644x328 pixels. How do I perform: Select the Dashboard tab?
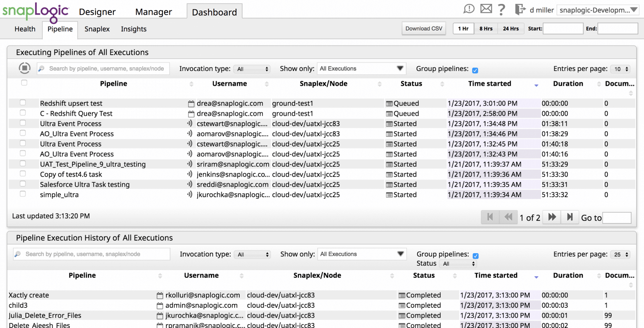(214, 12)
